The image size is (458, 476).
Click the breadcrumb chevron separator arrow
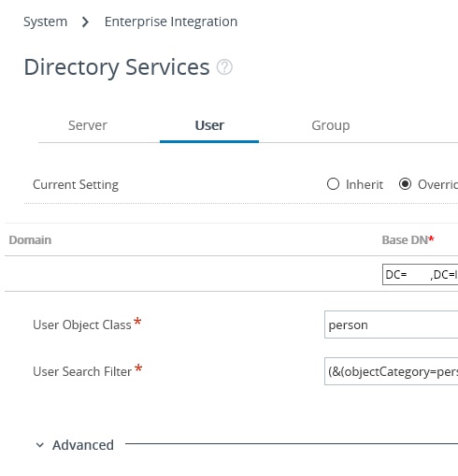click(x=85, y=22)
